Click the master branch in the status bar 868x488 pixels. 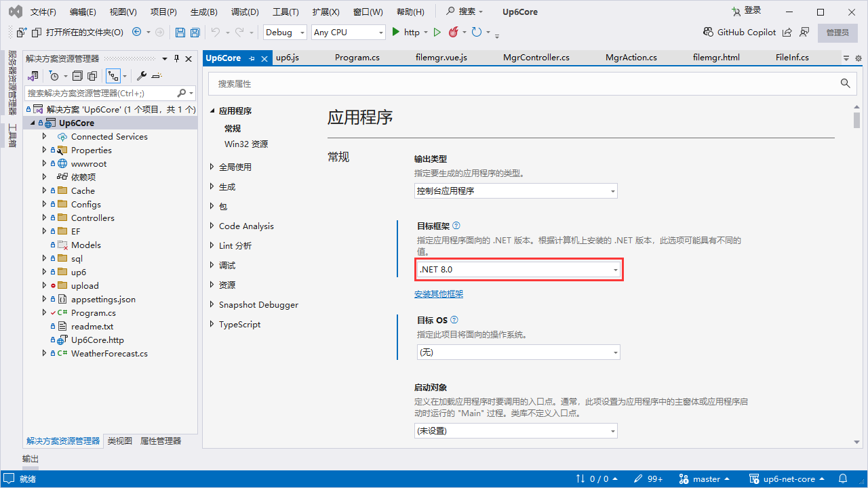705,479
